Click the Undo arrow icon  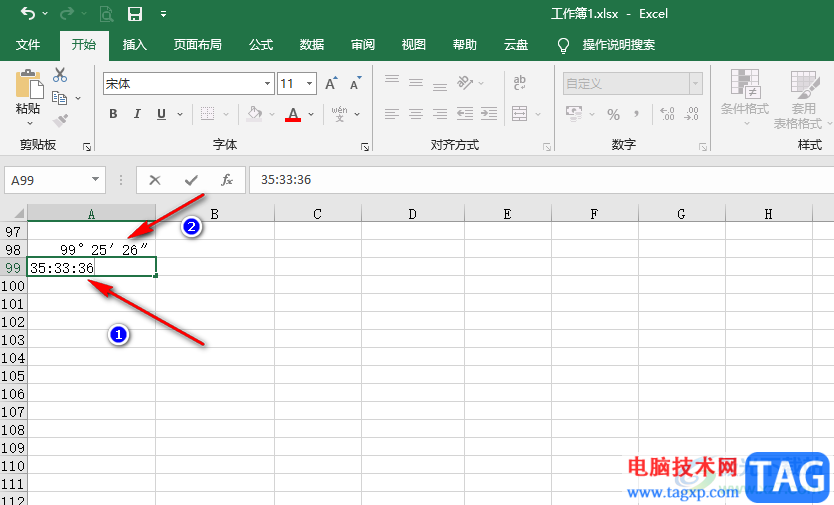28,13
